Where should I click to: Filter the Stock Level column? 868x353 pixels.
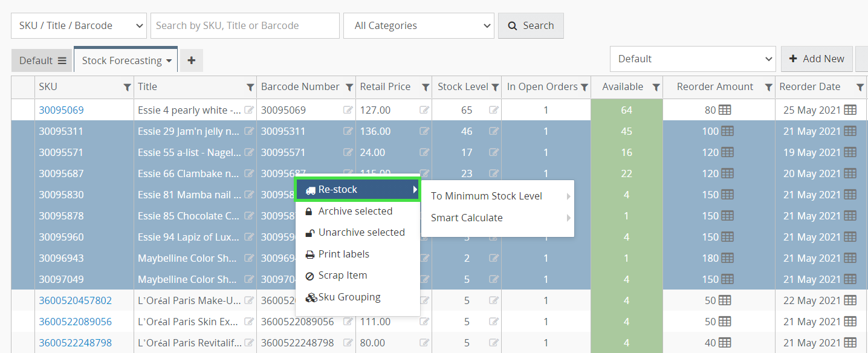[495, 88]
